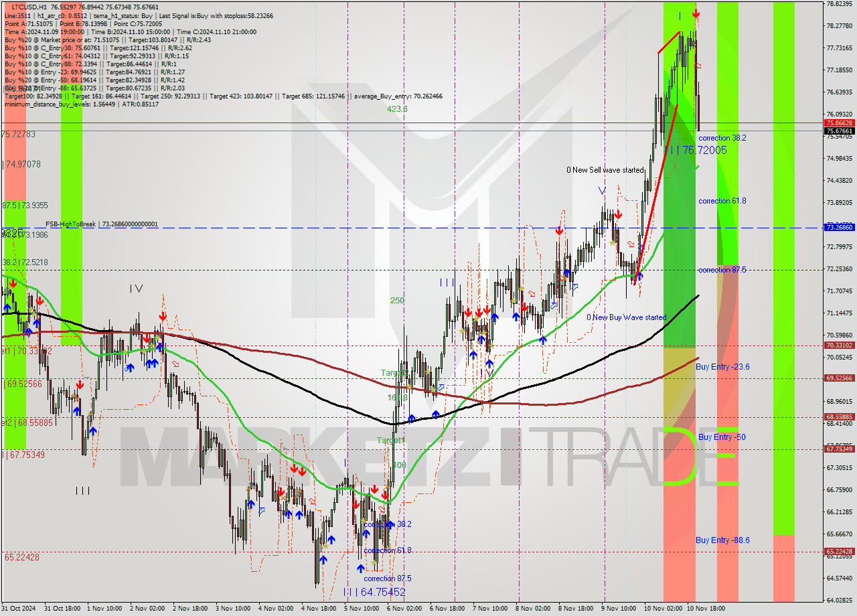Click the black '75.67661' current price tag

(x=840, y=131)
